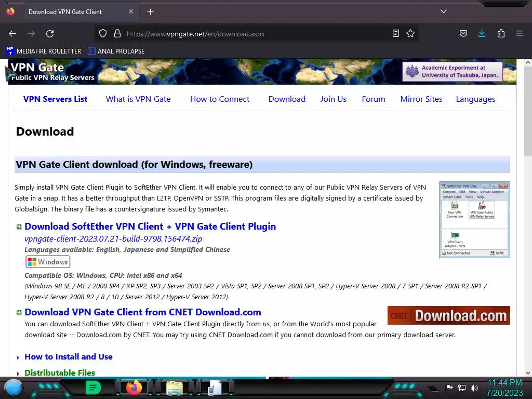
Task: Switch to Firefox in the taskbar
Action: click(134, 388)
